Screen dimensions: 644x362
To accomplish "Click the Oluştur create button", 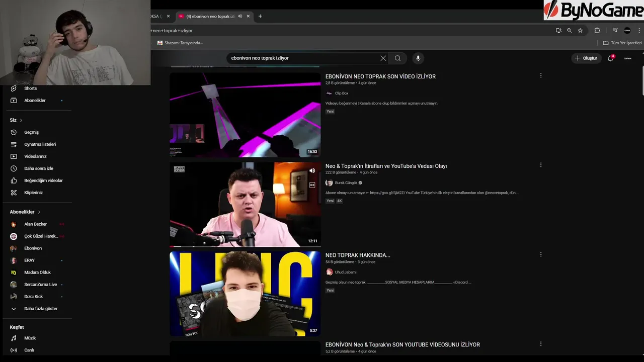I will point(586,58).
